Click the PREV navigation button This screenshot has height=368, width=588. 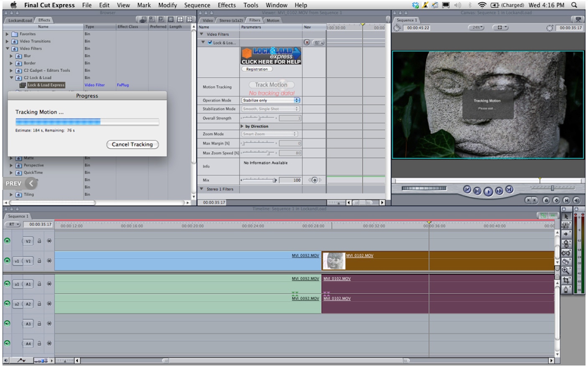click(x=20, y=183)
